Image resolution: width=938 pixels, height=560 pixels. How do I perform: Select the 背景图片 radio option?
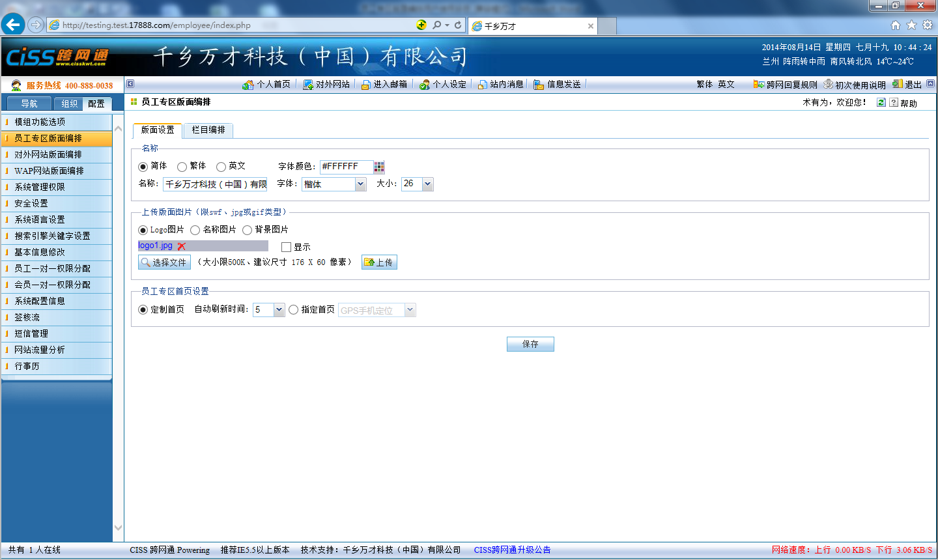coord(248,230)
